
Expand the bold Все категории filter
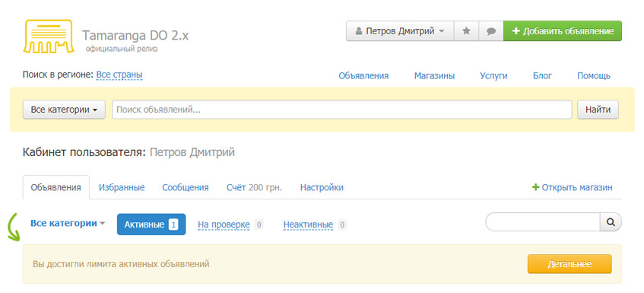(x=68, y=223)
